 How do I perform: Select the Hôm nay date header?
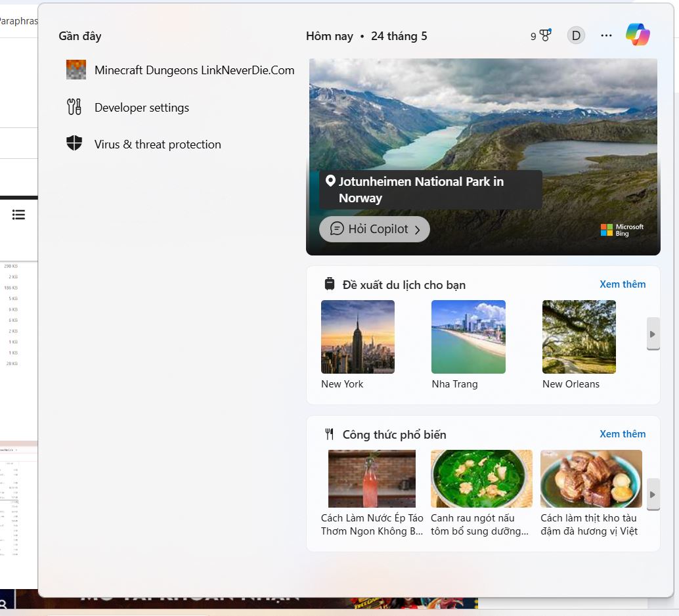(x=330, y=36)
